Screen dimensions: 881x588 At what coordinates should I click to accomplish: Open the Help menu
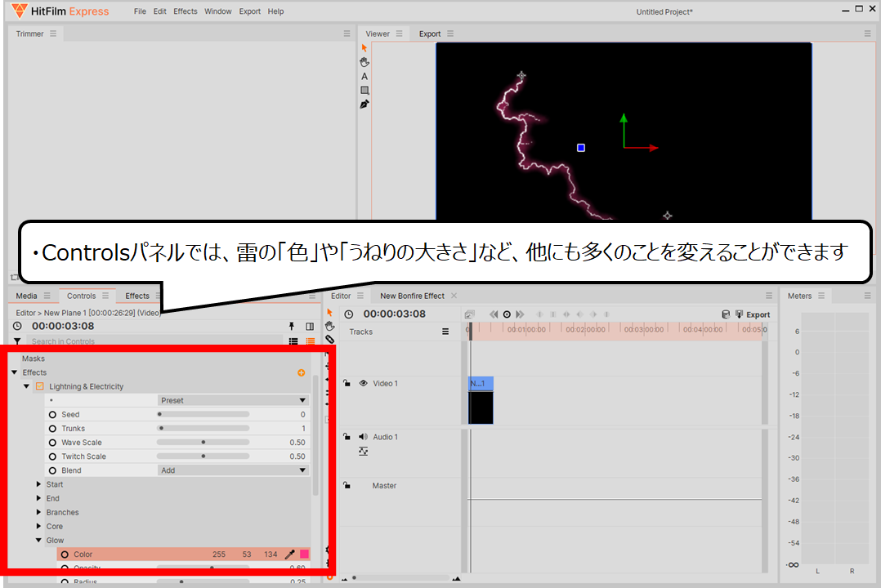tap(275, 11)
